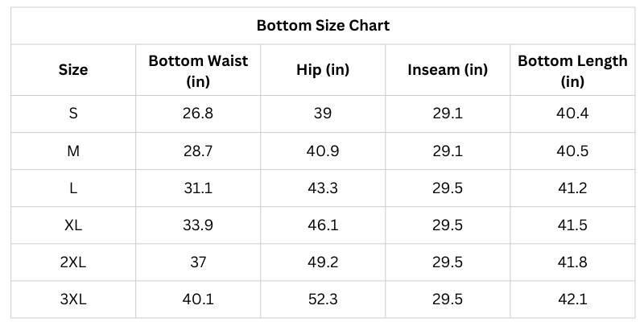Click the Hip (in) column header
This screenshot has height=322, width=644.
pos(323,70)
